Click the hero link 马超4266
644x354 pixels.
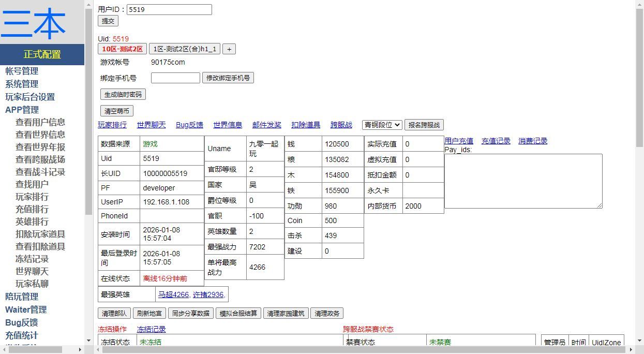coord(173,294)
